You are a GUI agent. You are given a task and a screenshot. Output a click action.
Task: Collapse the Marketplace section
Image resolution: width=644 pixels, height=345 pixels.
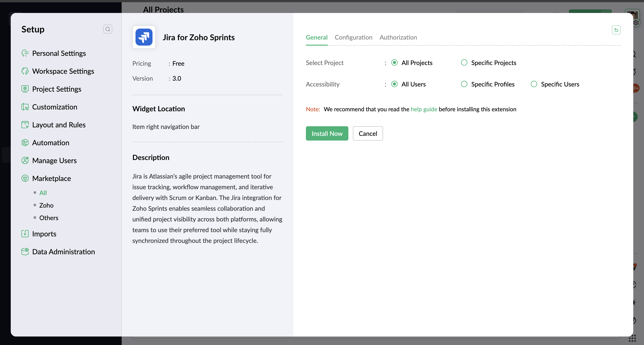pos(51,178)
